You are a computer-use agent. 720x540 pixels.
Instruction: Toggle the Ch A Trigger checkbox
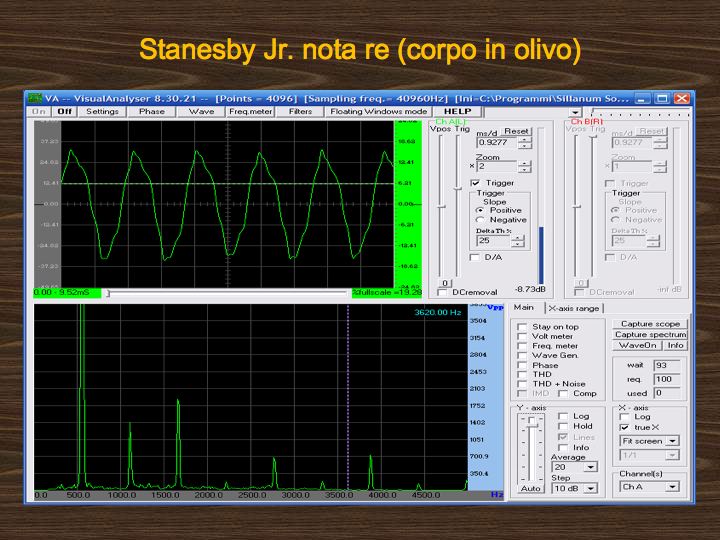tap(475, 183)
